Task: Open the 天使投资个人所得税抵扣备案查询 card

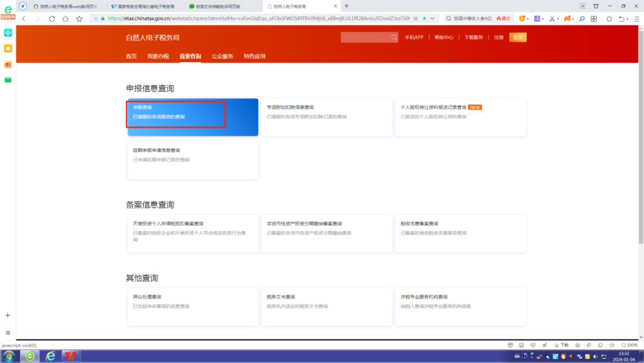Action: (x=193, y=233)
